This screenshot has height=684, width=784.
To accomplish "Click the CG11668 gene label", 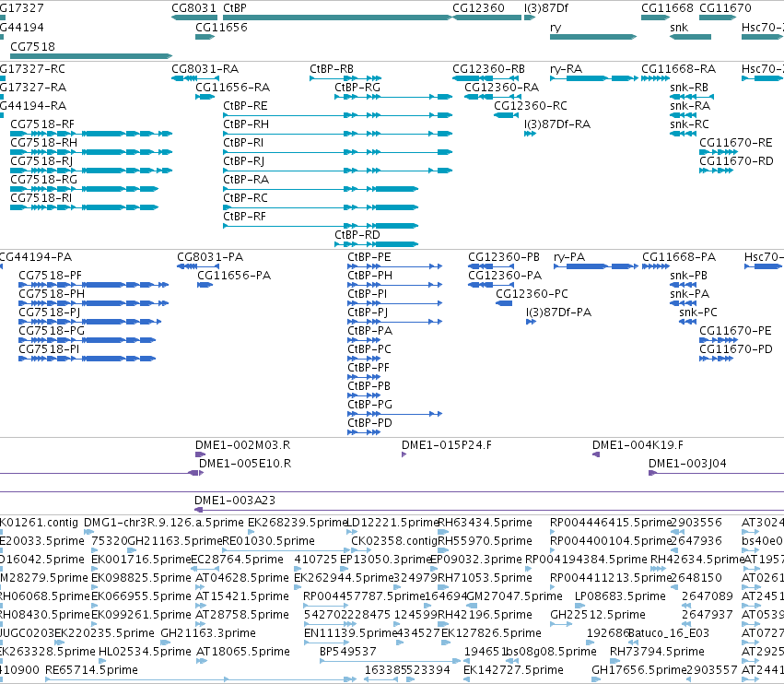I will (667, 8).
